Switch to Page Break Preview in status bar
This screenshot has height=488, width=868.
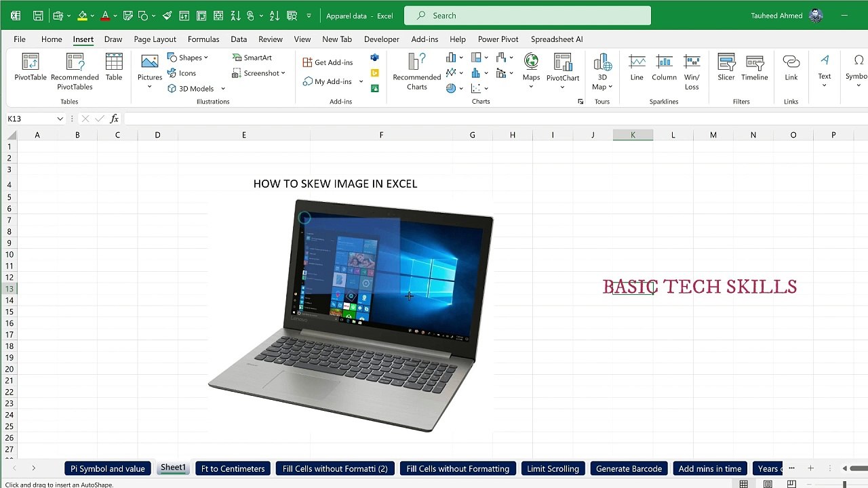click(x=791, y=484)
